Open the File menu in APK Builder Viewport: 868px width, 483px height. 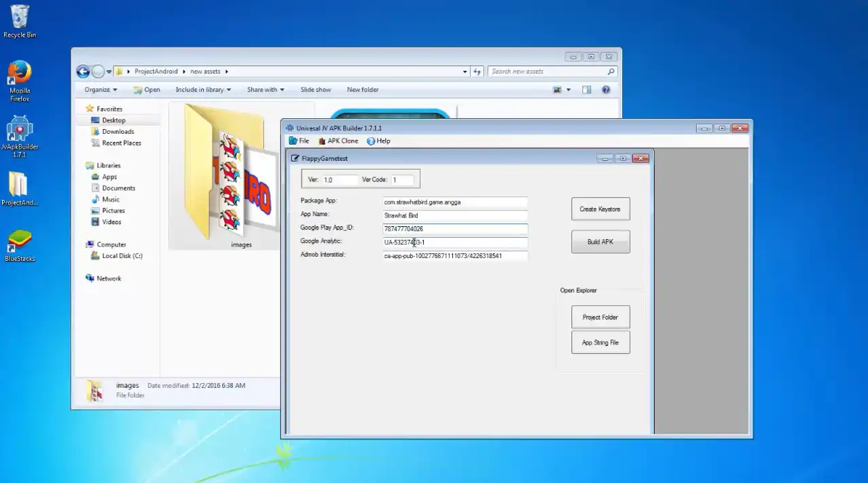(299, 141)
